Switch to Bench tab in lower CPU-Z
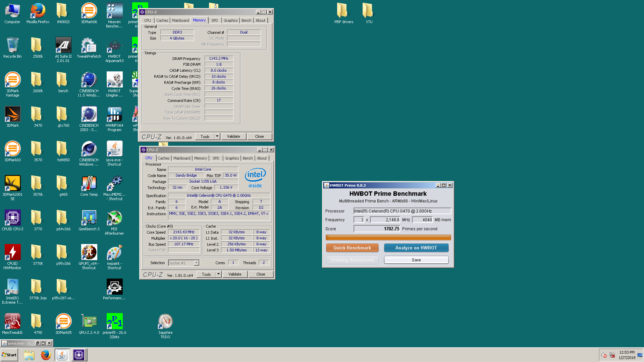This screenshot has height=362, width=644. pyautogui.click(x=248, y=158)
